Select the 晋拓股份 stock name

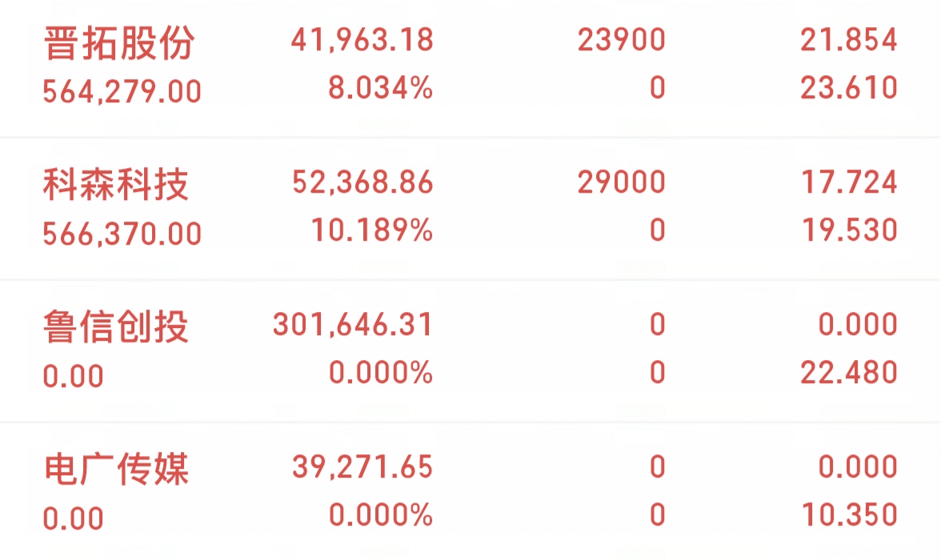point(118,43)
